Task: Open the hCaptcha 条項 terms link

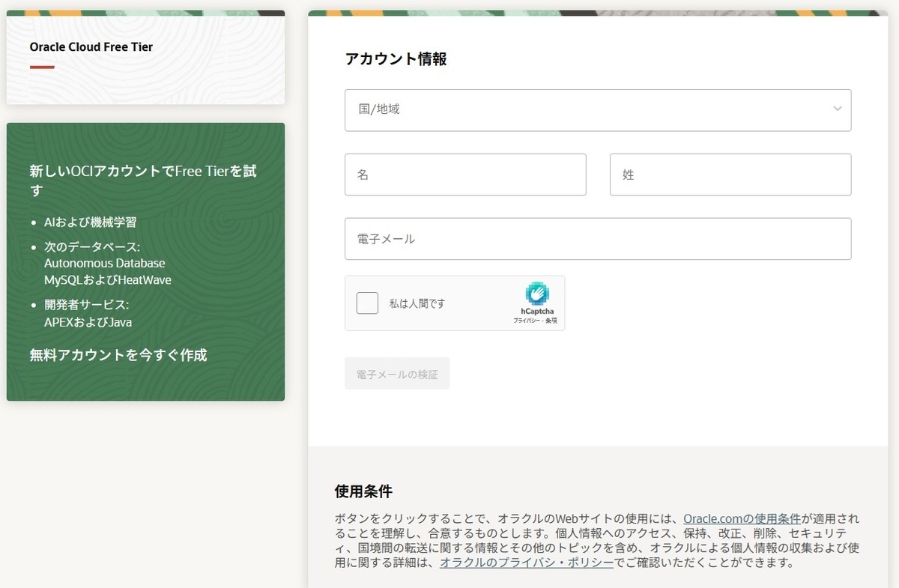Action: [x=551, y=321]
